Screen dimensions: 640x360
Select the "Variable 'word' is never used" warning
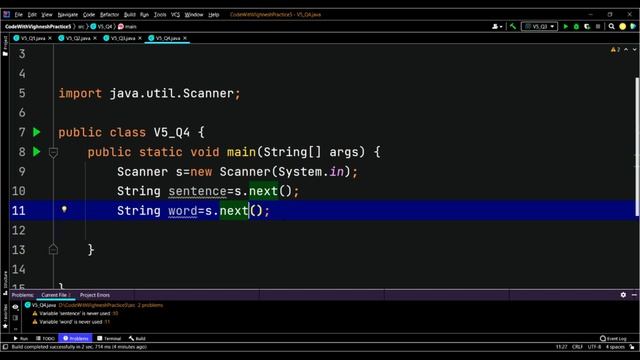coord(71,322)
